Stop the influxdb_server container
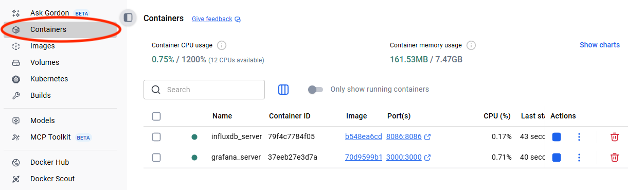 point(557,137)
